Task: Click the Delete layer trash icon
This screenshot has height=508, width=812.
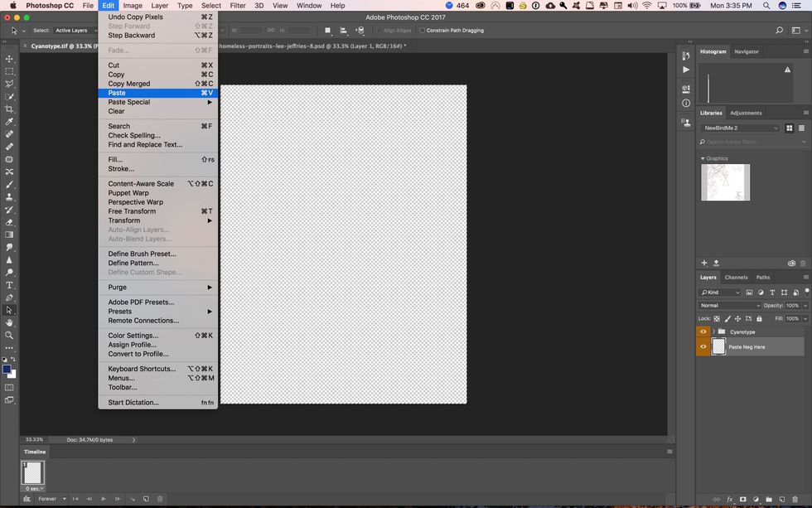Action: click(795, 499)
